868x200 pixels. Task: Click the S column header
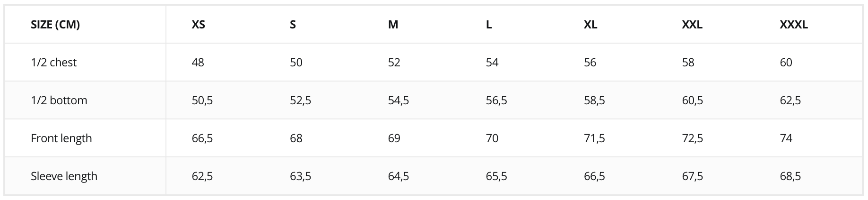pos(293,25)
